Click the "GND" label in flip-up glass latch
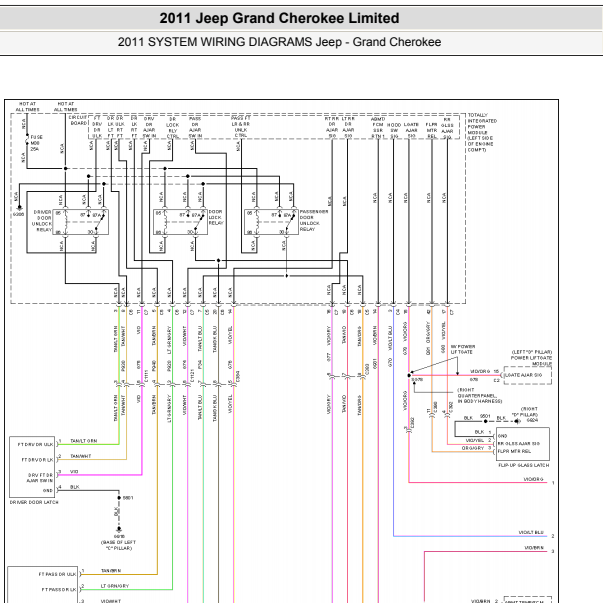 [x=502, y=436]
